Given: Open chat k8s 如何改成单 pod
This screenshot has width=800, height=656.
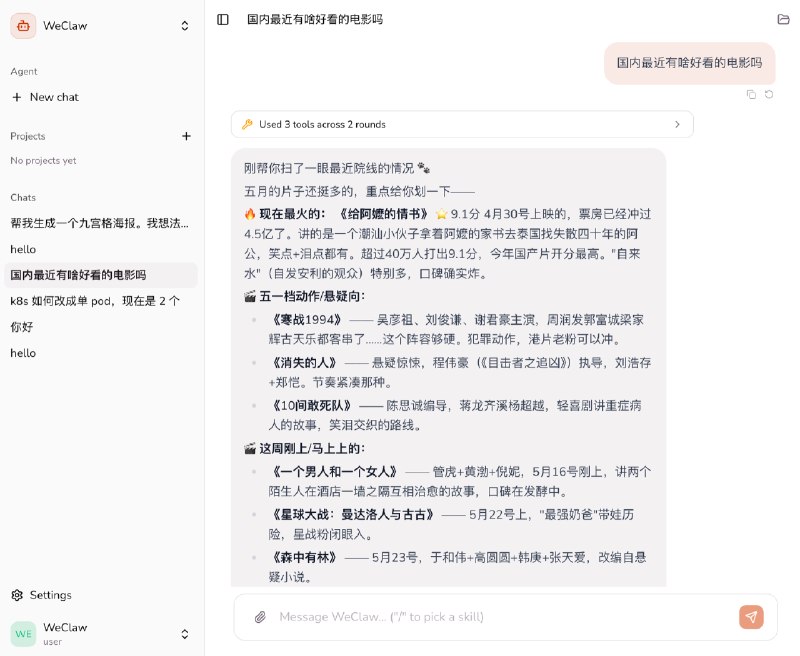Looking at the screenshot, I should point(100,301).
